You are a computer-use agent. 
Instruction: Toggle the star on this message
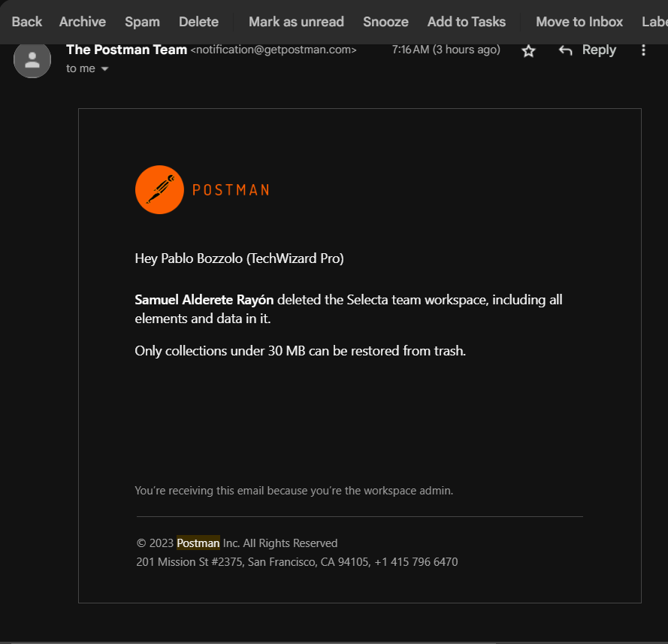(x=528, y=50)
